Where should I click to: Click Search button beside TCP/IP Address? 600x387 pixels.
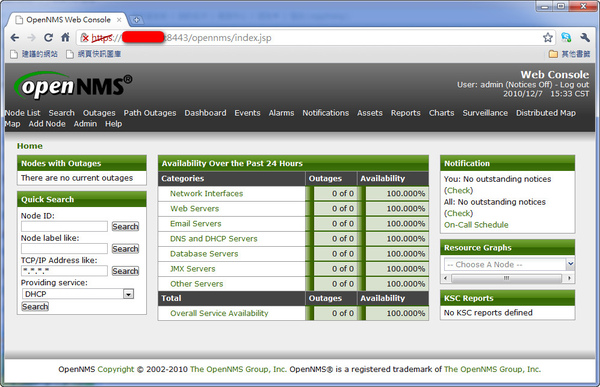click(125, 271)
